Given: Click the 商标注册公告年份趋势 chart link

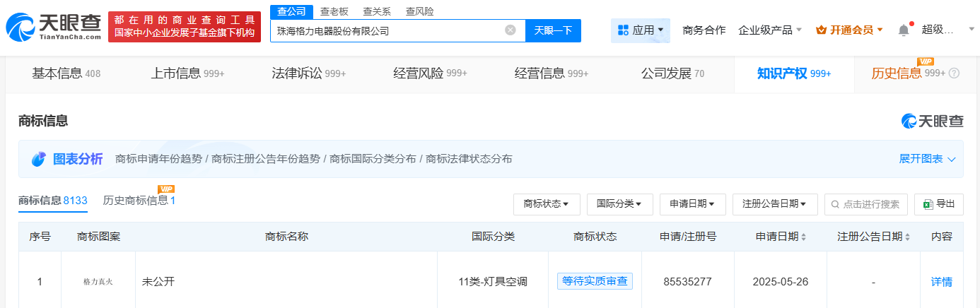Looking at the screenshot, I should 266,159.
